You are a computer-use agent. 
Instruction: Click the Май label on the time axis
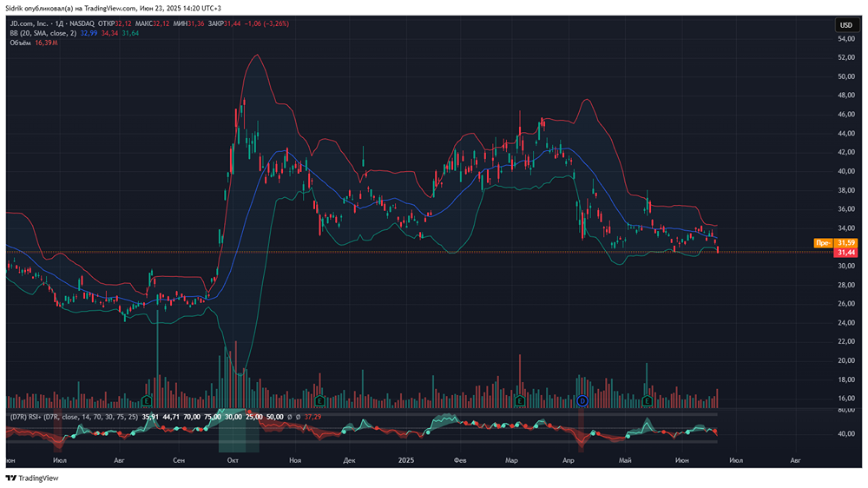(625, 460)
